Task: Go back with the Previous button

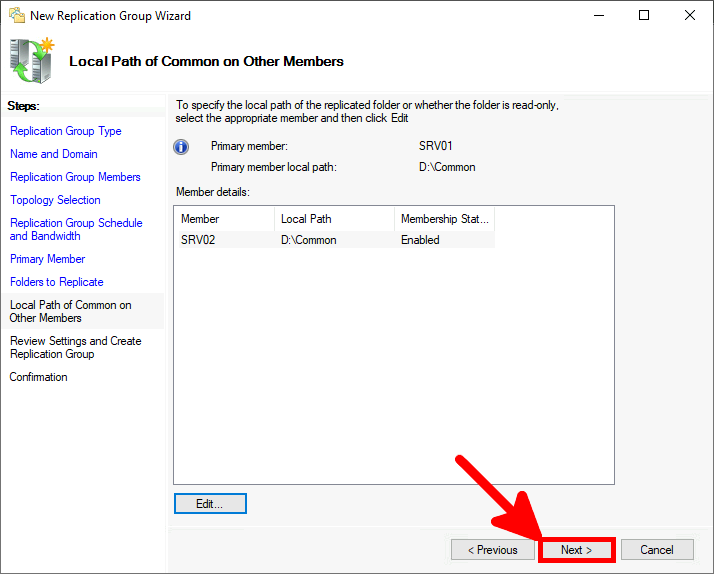Action: (x=493, y=550)
